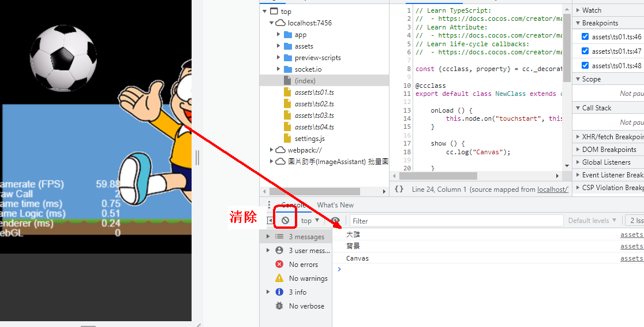This screenshot has height=327, width=644.
Task: Collapse the top frame tree node
Action: [264, 12]
